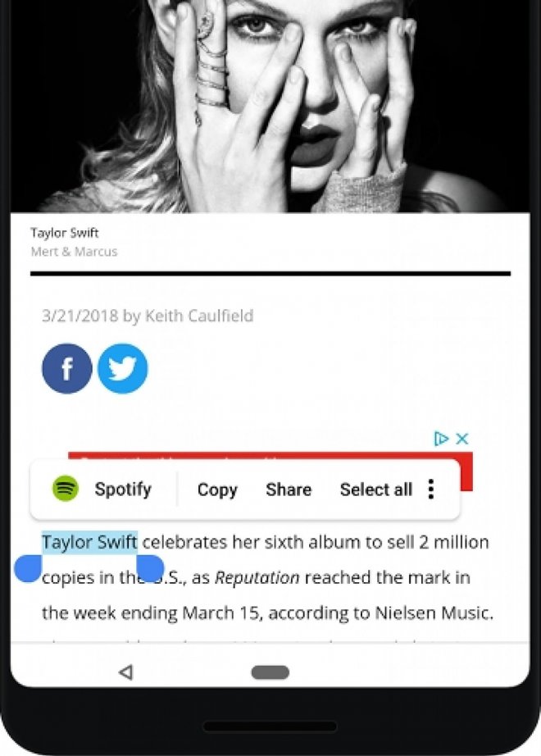Choose Share in text toolbar
541x756 pixels.
(x=289, y=490)
